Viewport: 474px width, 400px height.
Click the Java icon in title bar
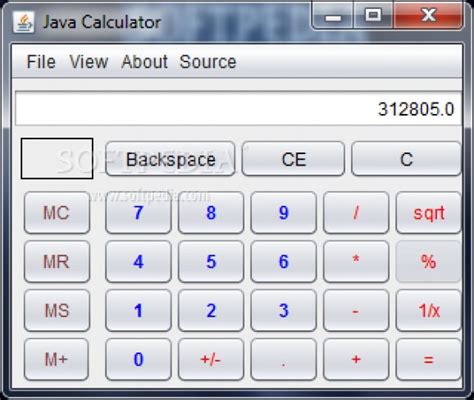tap(23, 22)
